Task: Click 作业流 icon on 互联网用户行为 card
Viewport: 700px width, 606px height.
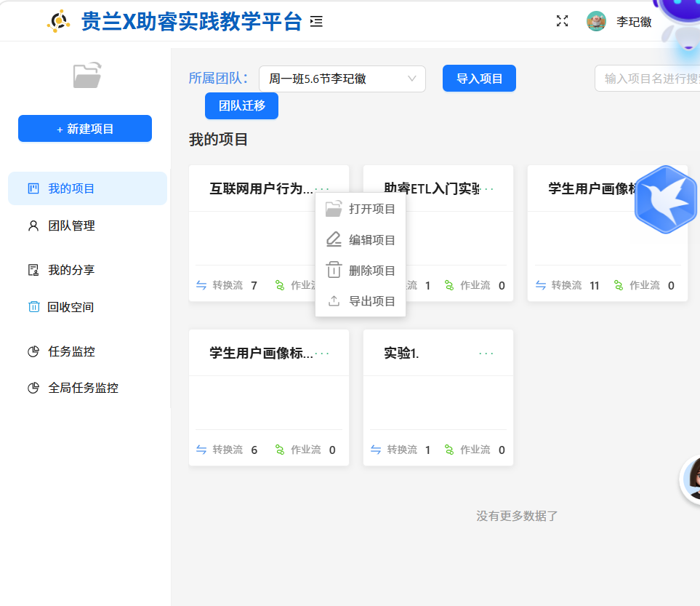Action: tap(280, 285)
